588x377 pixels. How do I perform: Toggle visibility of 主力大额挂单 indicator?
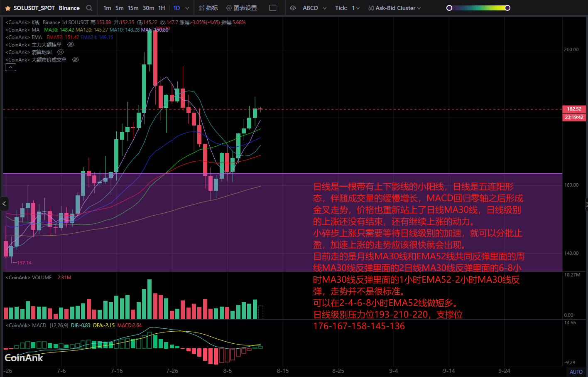point(71,44)
